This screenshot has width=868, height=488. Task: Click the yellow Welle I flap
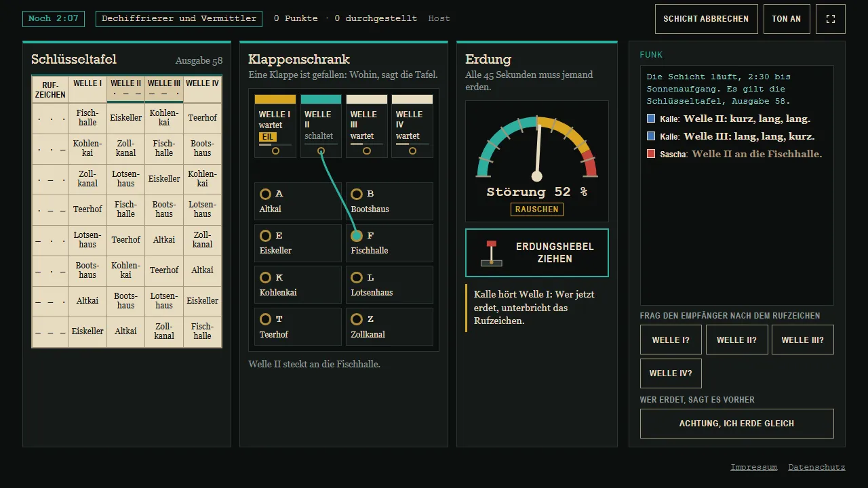point(275,99)
